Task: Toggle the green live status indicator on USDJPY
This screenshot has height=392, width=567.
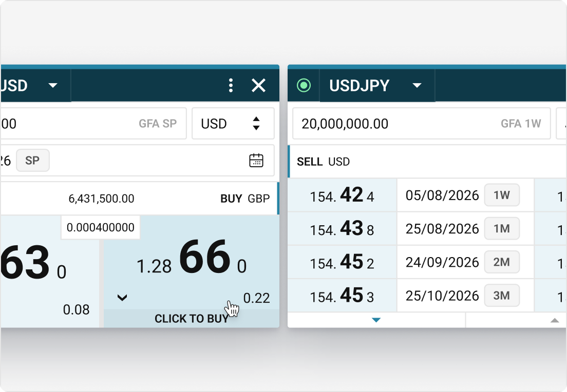Action: point(304,86)
